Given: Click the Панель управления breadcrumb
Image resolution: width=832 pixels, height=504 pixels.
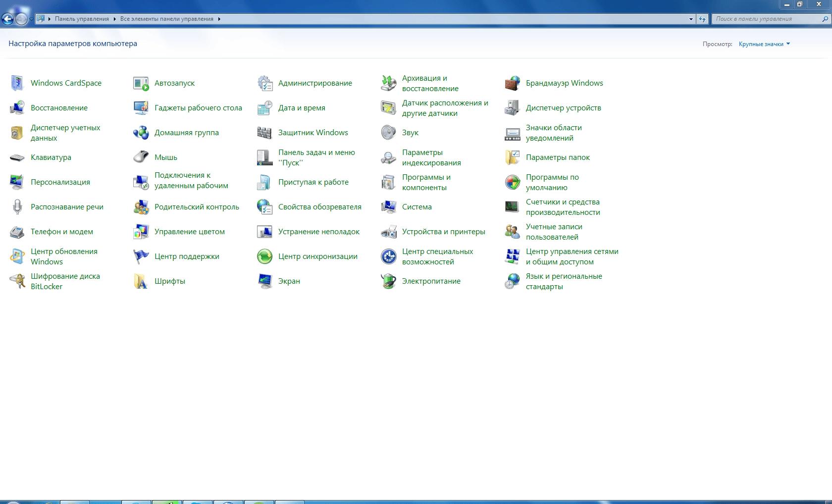Looking at the screenshot, I should click(x=82, y=19).
